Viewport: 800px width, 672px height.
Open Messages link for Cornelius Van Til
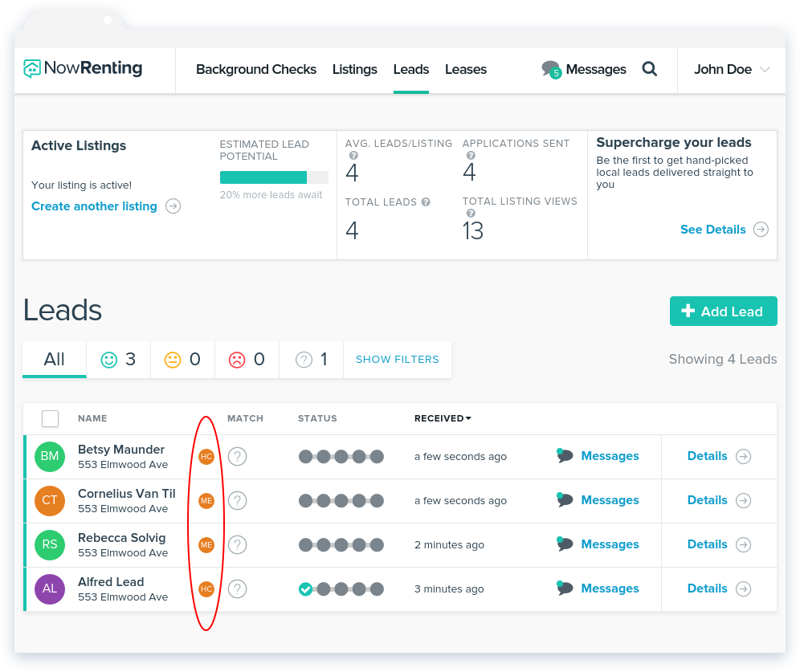[610, 500]
